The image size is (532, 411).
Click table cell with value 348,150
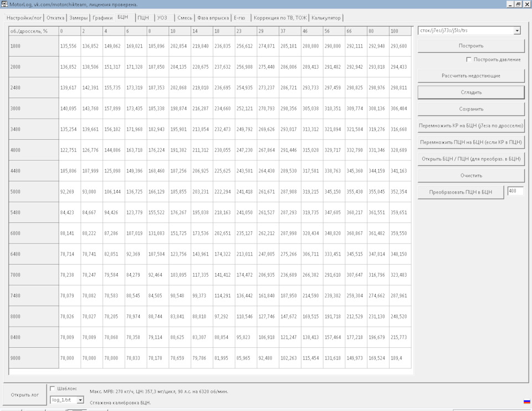point(400,254)
